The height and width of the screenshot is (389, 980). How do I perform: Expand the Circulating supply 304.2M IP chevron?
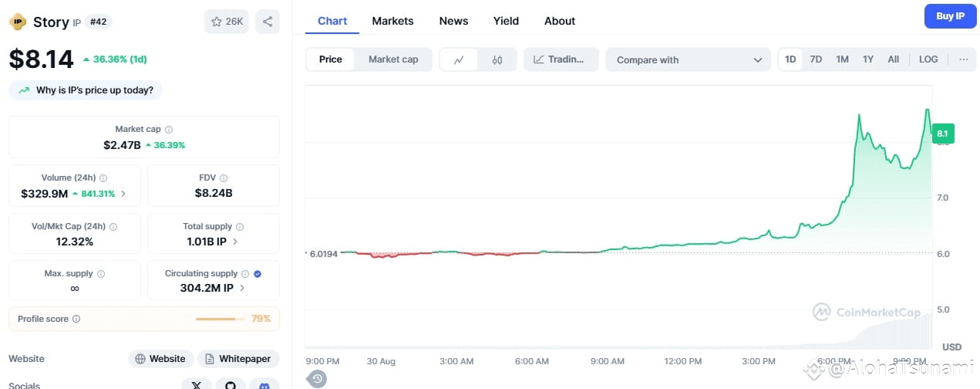pyautogui.click(x=242, y=288)
